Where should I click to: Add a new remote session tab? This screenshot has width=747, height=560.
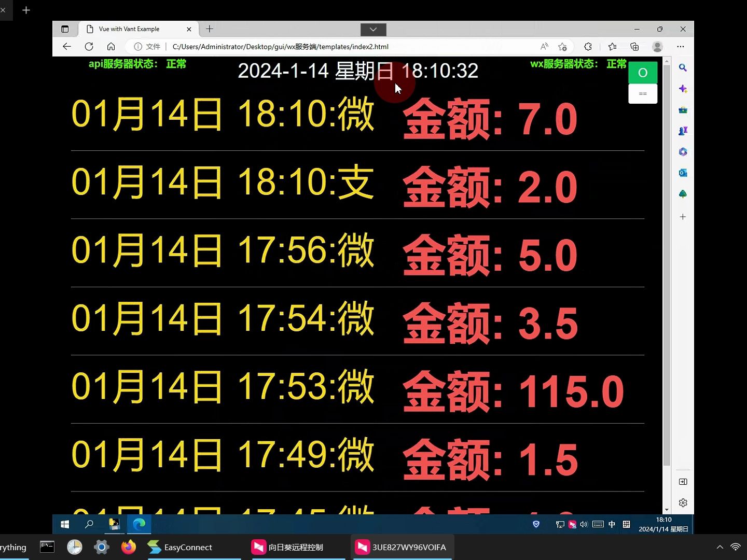[26, 10]
